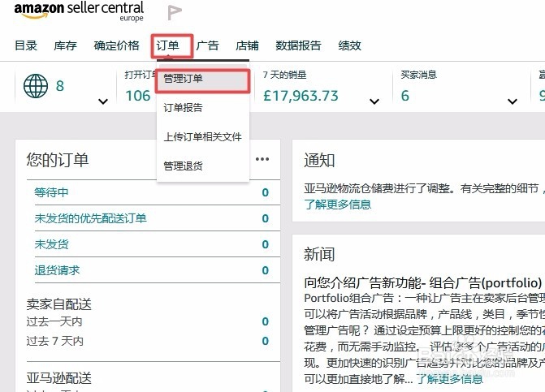Click the £17,963.73 sales figure
The image size is (545, 392).
pos(301,96)
